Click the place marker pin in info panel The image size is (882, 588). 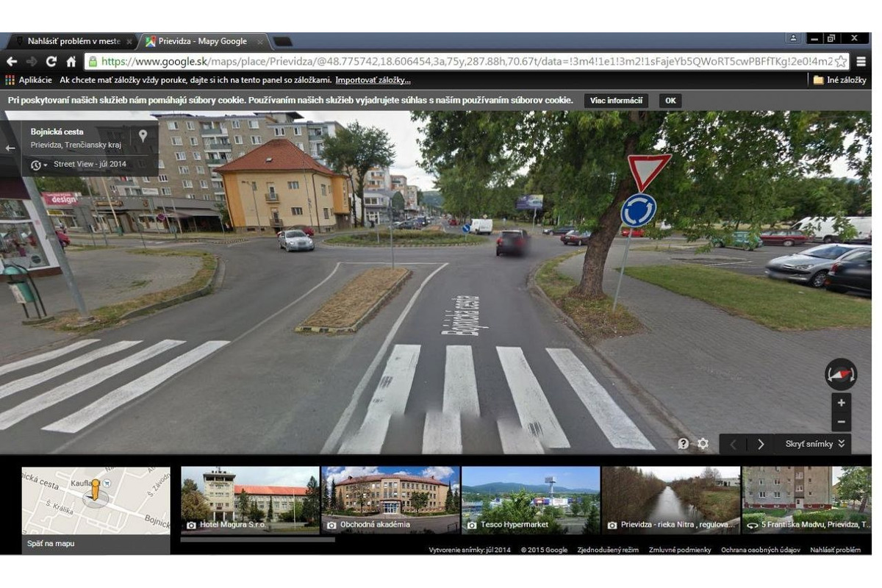143,136
